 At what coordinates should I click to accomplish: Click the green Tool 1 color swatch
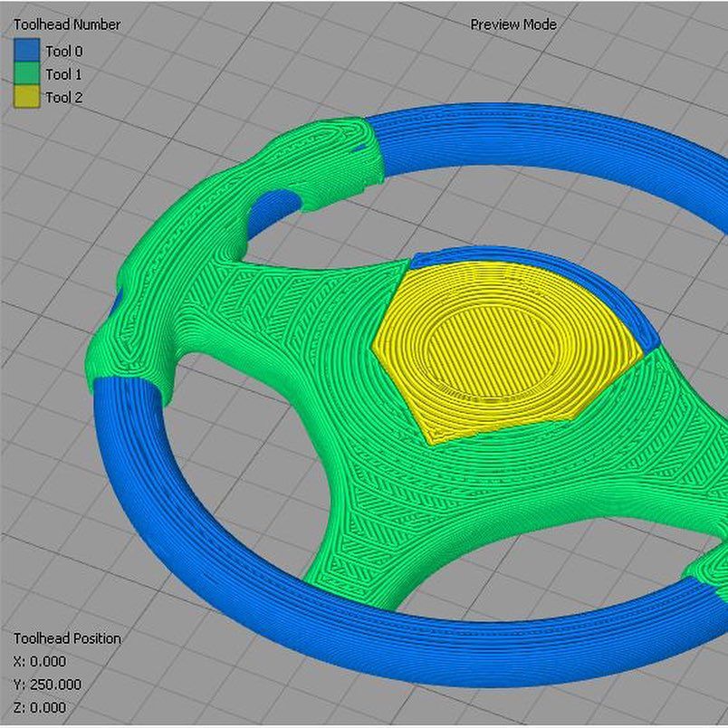[x=27, y=73]
